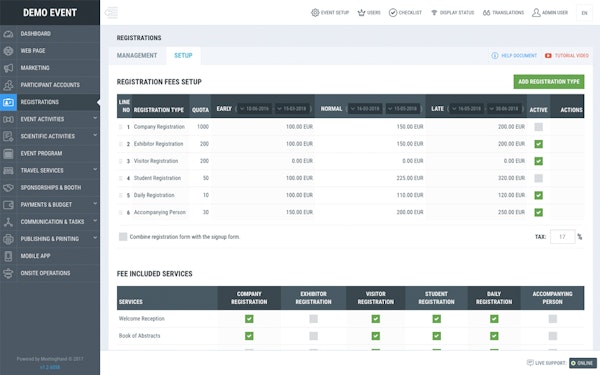Open the Tutorial Video icon
This screenshot has width=600, height=375.
tap(548, 55)
